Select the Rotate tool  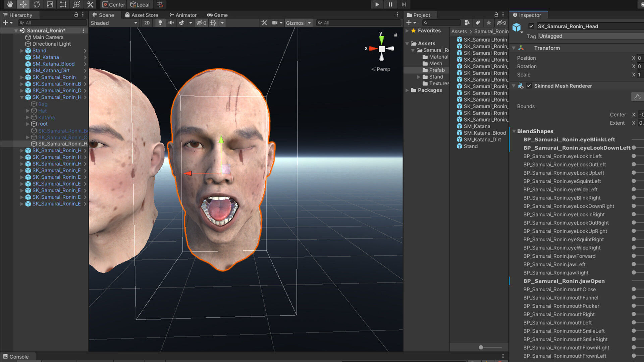[37, 4]
